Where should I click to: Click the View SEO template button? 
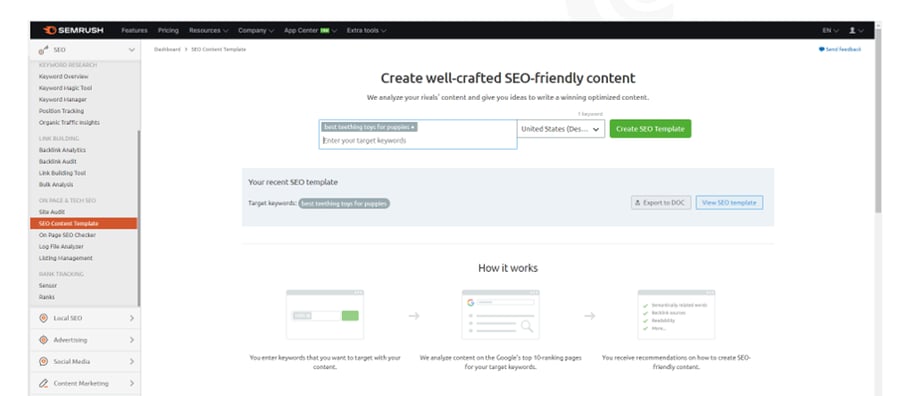[x=729, y=203]
